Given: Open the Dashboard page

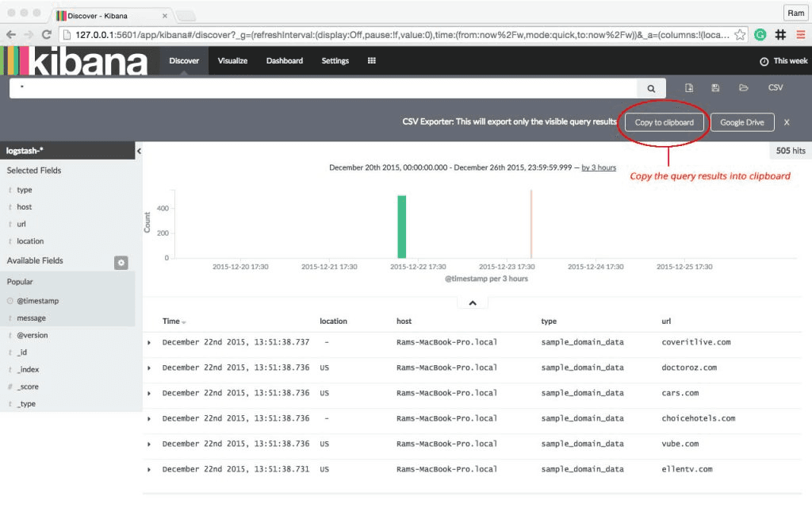Looking at the screenshot, I should (284, 60).
